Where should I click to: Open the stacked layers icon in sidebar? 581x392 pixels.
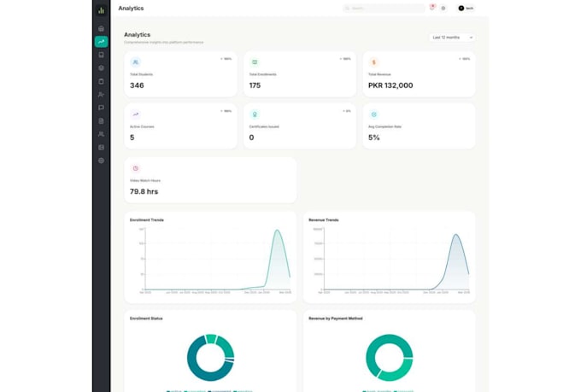click(101, 68)
